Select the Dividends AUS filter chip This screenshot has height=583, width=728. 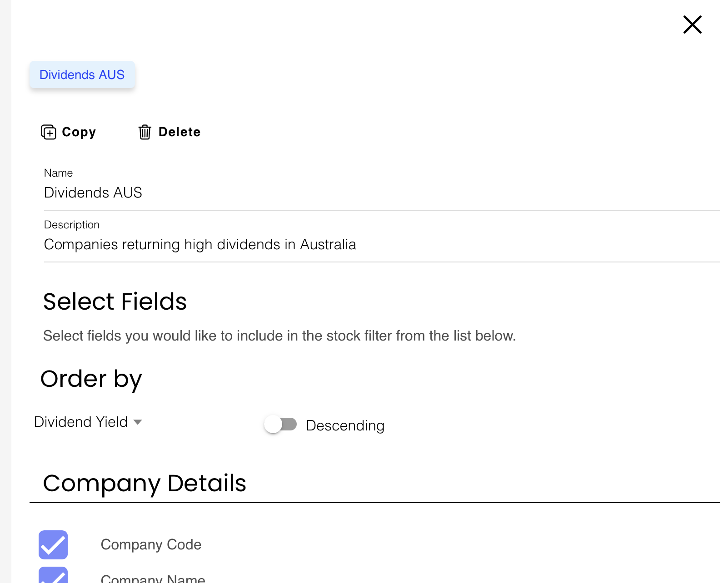[82, 74]
